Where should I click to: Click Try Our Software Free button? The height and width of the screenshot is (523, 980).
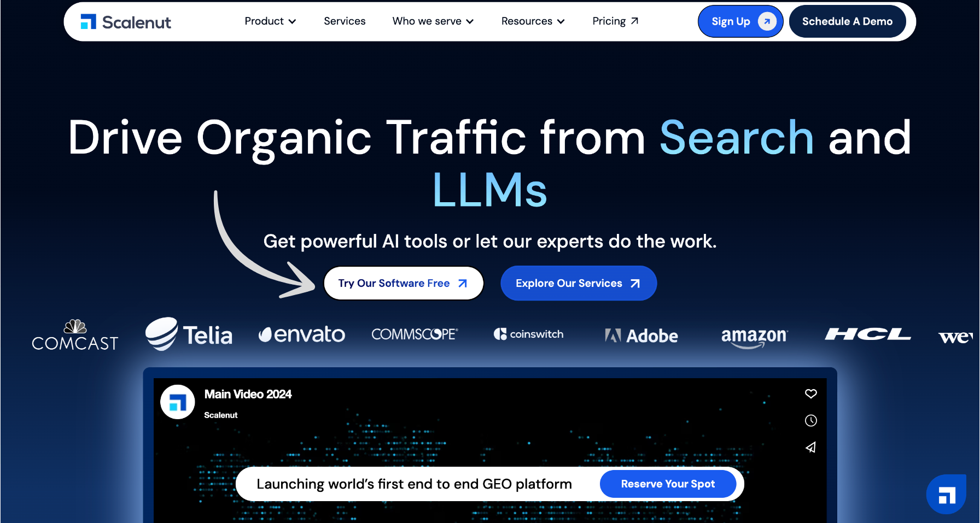(x=403, y=283)
